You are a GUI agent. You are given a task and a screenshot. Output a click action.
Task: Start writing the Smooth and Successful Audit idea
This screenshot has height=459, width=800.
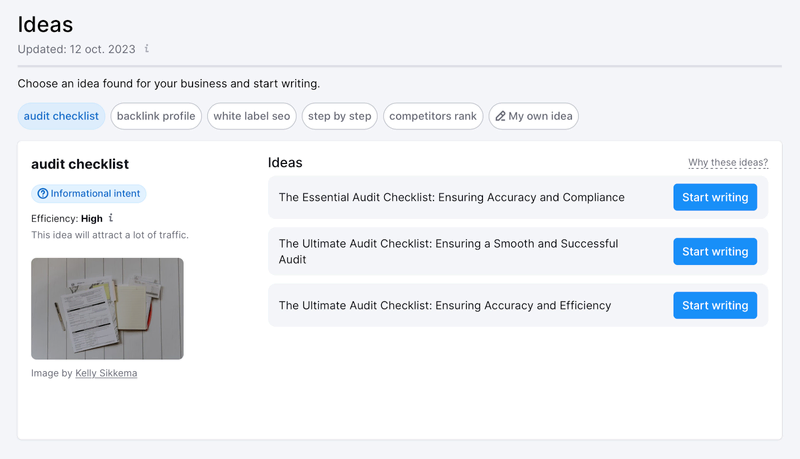[715, 251]
